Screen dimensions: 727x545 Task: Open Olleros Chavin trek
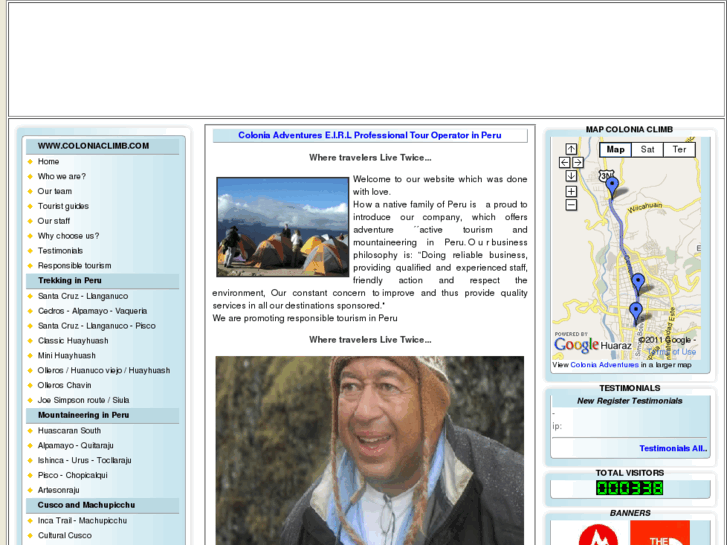[64, 385]
